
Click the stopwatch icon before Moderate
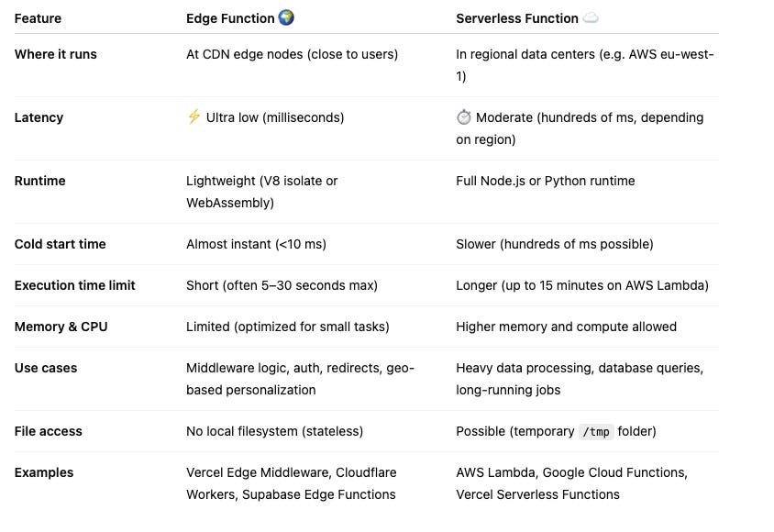pos(463,117)
